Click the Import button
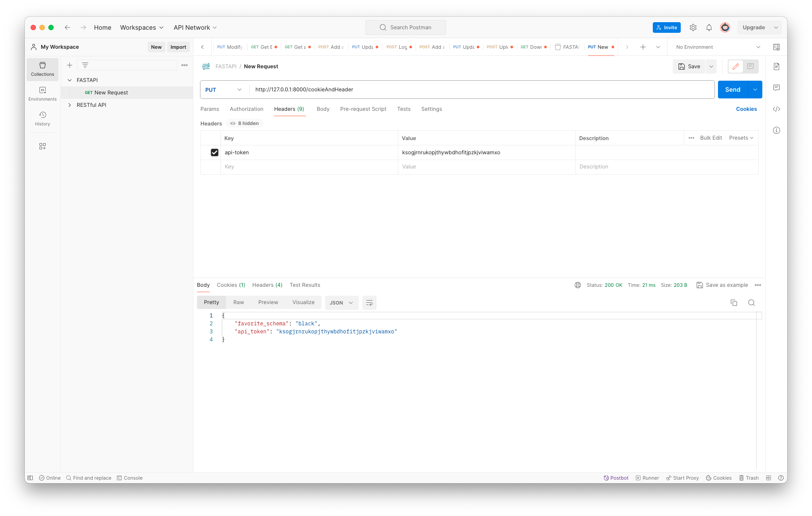This screenshot has height=516, width=812. [178, 47]
